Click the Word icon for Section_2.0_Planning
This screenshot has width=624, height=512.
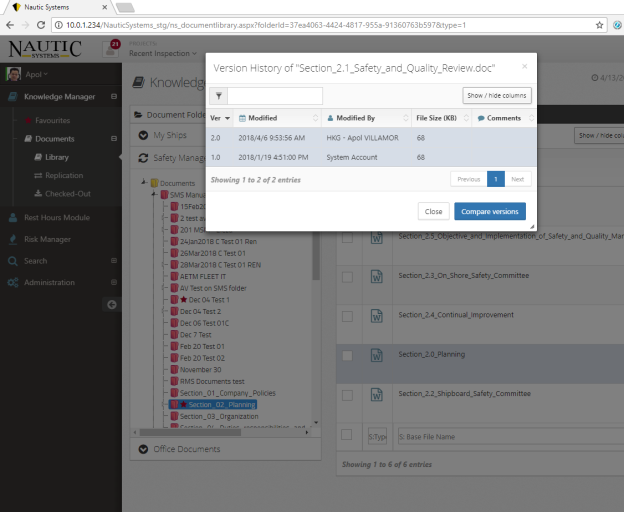coord(377,355)
